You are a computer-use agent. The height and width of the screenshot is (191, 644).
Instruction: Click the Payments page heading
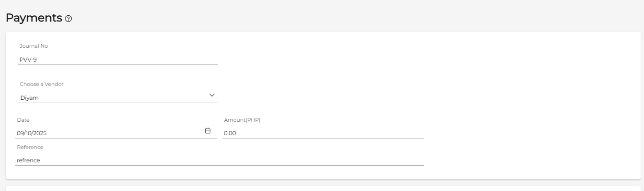click(34, 18)
